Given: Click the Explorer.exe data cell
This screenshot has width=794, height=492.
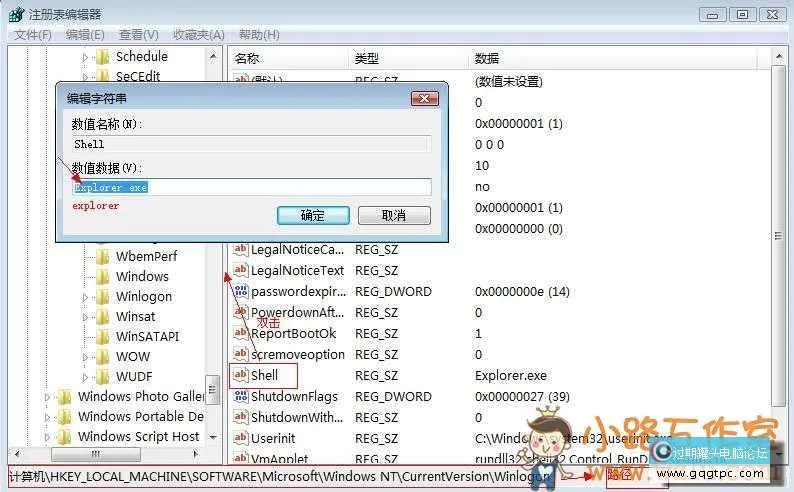Looking at the screenshot, I should [x=510, y=376].
